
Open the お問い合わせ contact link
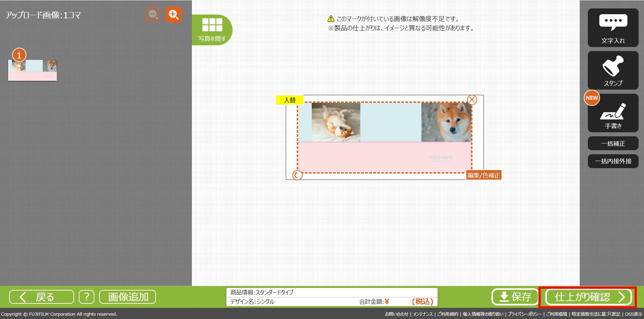click(396, 314)
